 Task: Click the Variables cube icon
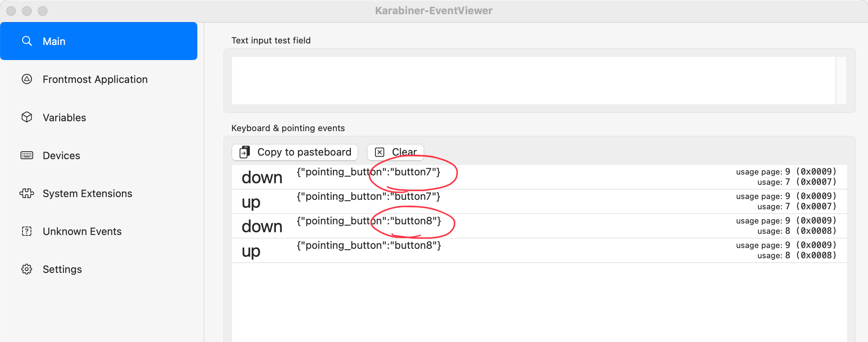[26, 117]
